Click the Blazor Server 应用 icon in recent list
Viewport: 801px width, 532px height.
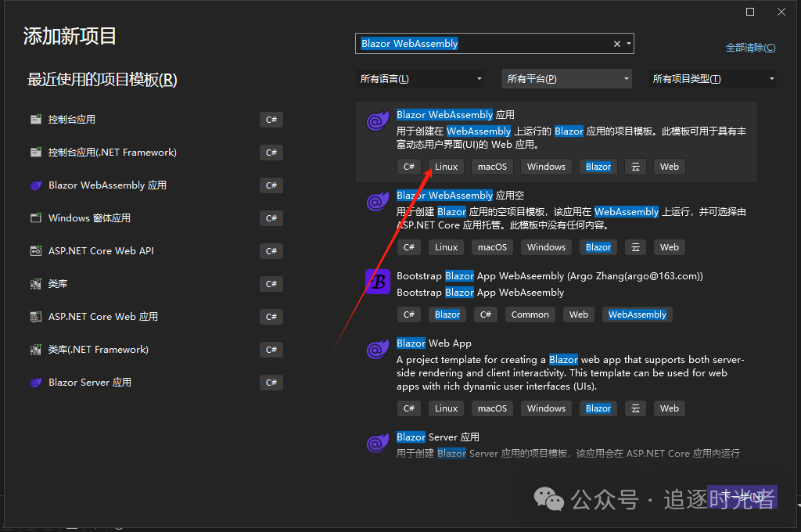coord(35,383)
